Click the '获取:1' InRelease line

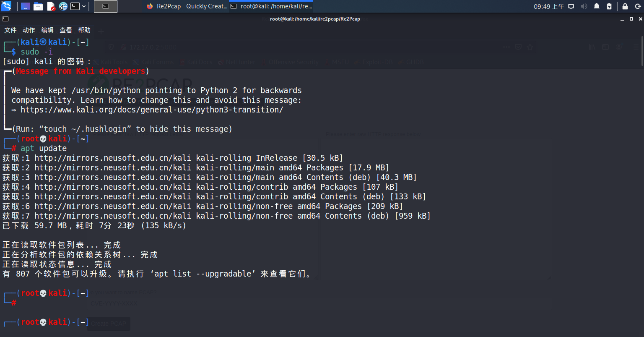173,158
